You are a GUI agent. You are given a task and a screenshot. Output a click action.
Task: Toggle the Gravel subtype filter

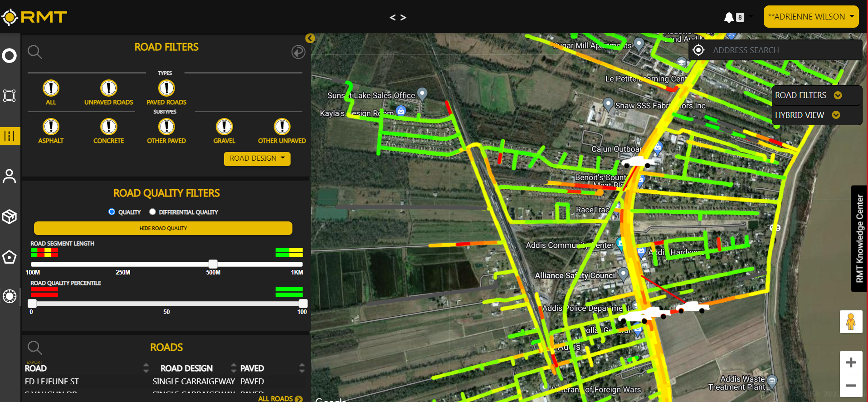tap(224, 127)
